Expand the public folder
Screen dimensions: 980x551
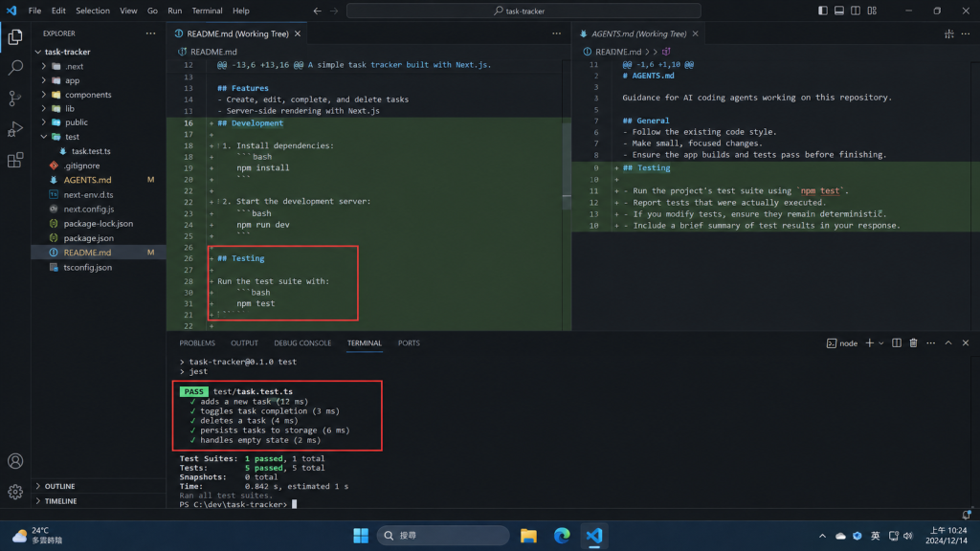44,122
